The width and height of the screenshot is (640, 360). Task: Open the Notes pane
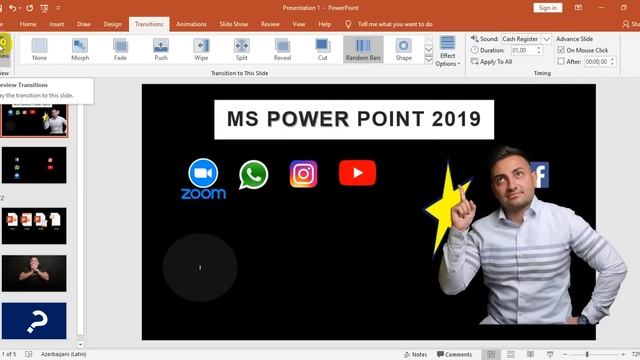coord(416,354)
